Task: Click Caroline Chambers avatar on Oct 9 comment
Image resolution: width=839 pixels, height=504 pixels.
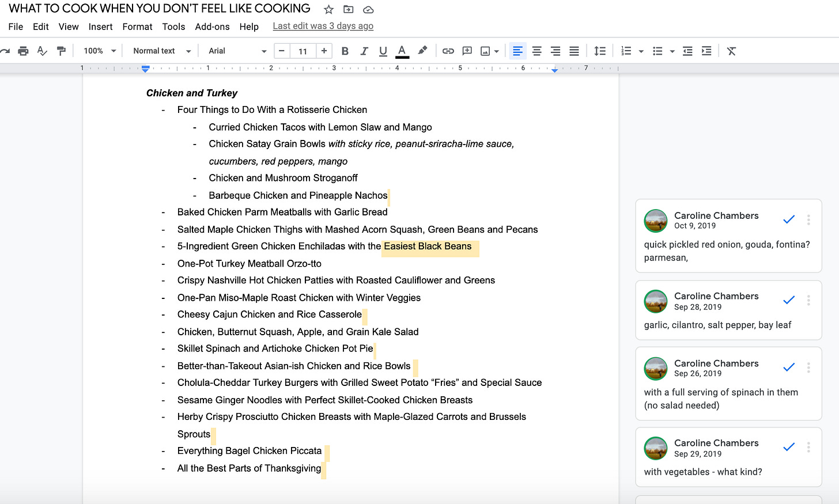Action: coord(656,221)
